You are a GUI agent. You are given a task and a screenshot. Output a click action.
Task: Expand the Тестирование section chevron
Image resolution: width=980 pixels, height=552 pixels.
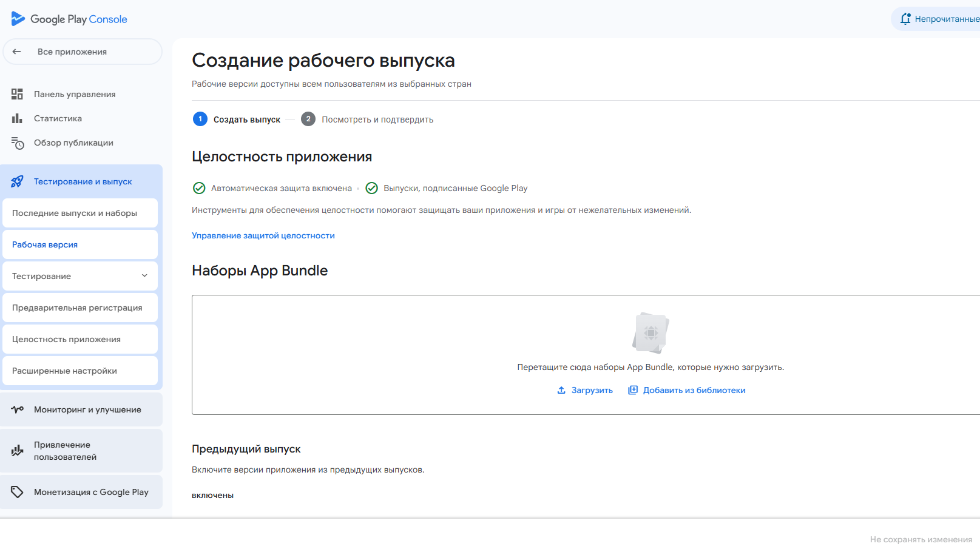pos(144,275)
